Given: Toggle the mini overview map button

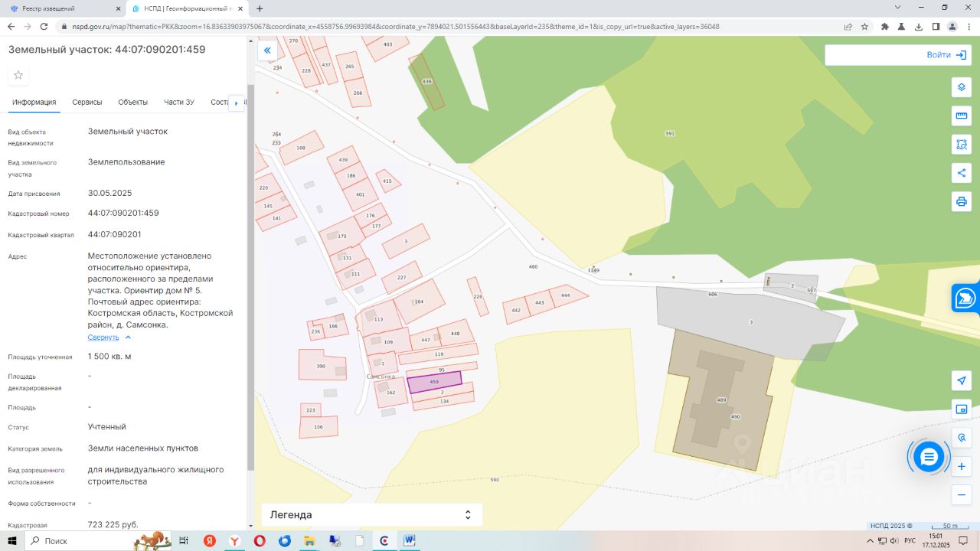Looking at the screenshot, I should (x=962, y=409).
